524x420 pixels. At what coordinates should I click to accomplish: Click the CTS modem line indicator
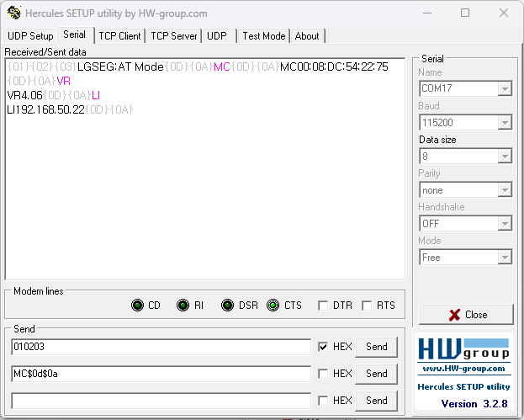coord(273,306)
